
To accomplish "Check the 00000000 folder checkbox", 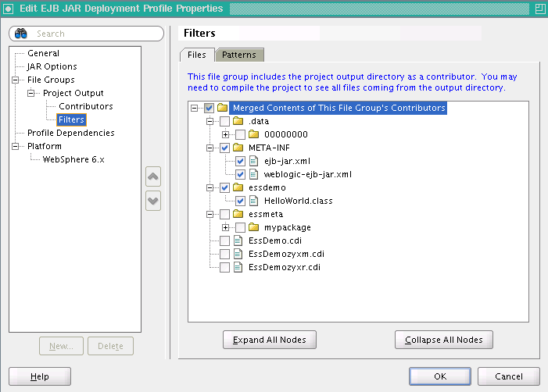I will [241, 134].
